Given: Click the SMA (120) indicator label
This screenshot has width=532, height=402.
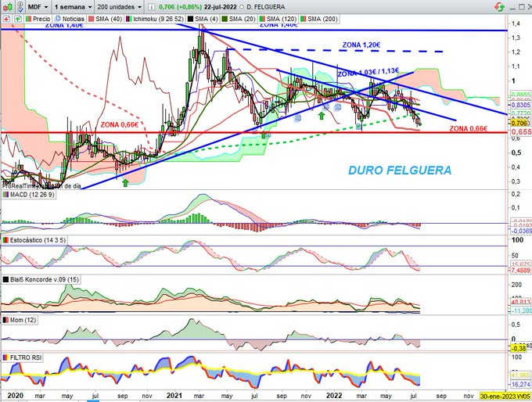Looking at the screenshot, I should point(278,19).
